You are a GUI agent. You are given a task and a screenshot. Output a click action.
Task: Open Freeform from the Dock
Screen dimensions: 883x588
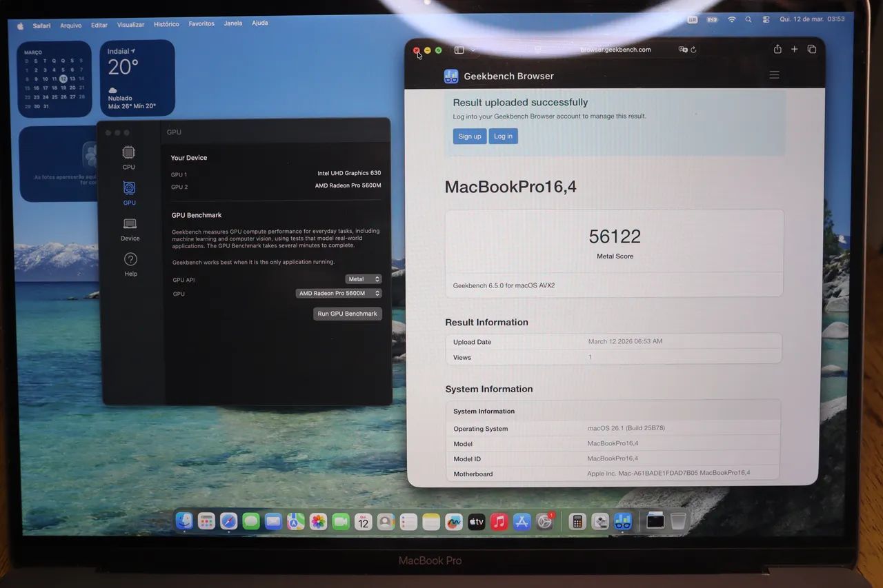pyautogui.click(x=454, y=522)
